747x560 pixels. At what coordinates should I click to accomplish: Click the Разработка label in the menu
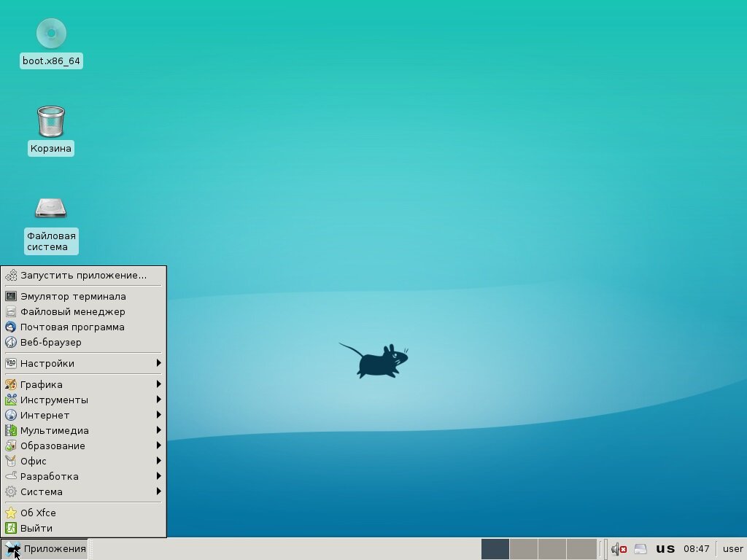[x=50, y=476]
